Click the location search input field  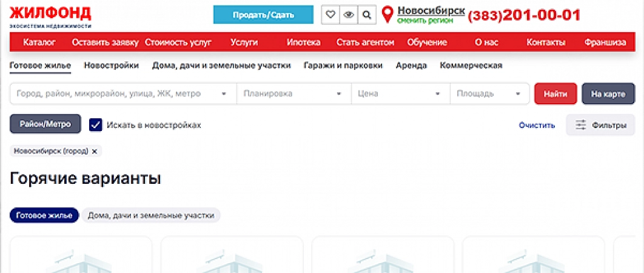coord(123,94)
